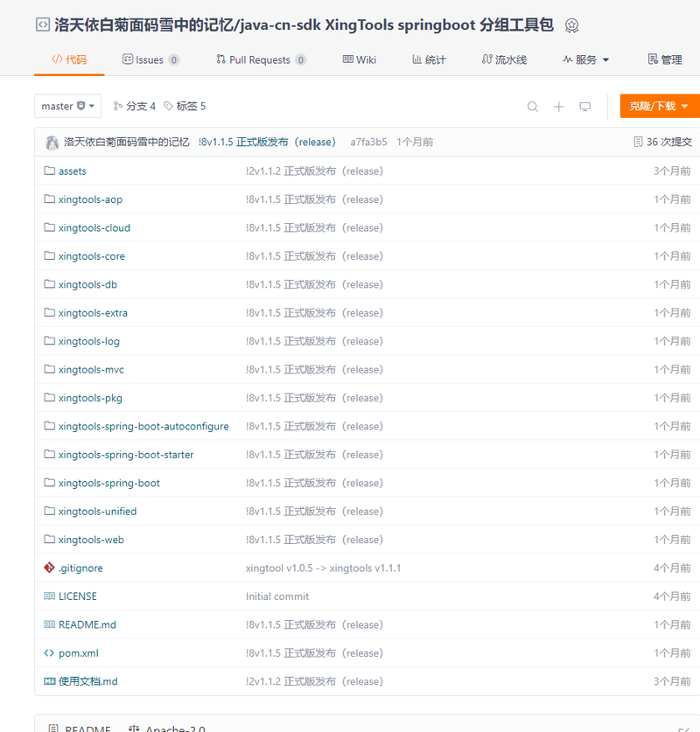The image size is (700, 732).
Task: Open the 流水线 pipeline tab
Action: coord(504,59)
